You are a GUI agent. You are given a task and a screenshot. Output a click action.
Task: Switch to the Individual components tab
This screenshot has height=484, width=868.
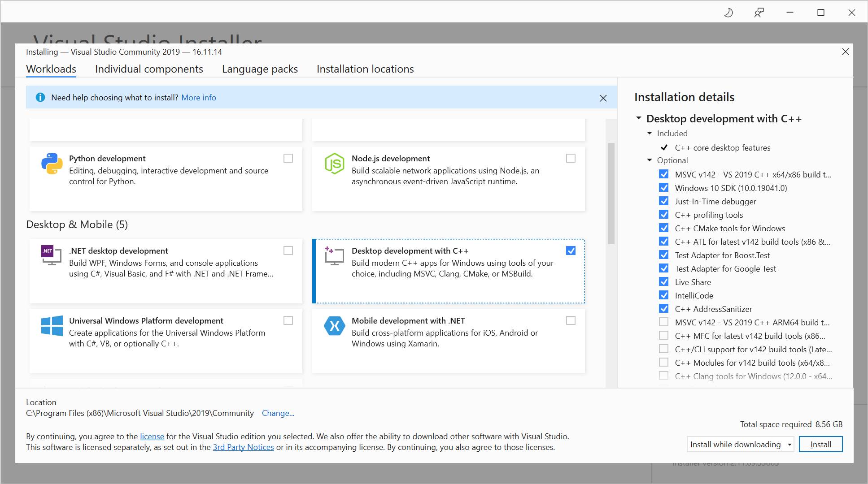click(x=149, y=69)
